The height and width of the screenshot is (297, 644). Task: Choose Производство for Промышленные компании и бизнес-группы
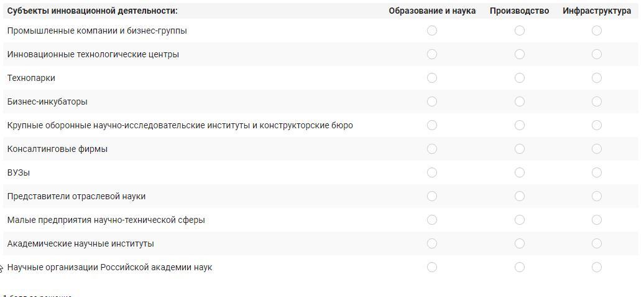520,31
